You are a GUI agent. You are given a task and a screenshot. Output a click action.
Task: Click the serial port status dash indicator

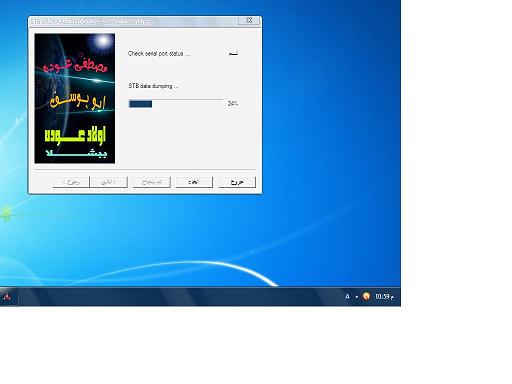[233, 54]
